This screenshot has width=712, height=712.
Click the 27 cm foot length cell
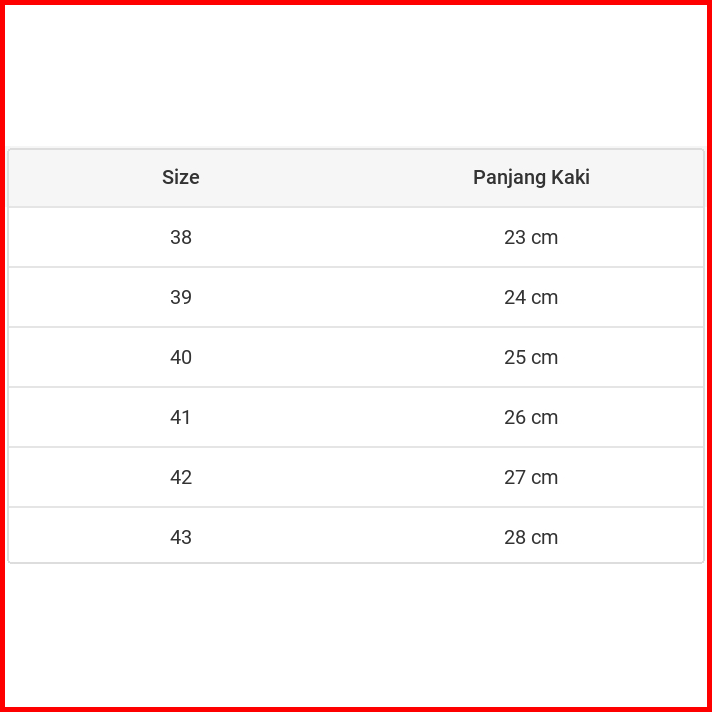point(531,478)
